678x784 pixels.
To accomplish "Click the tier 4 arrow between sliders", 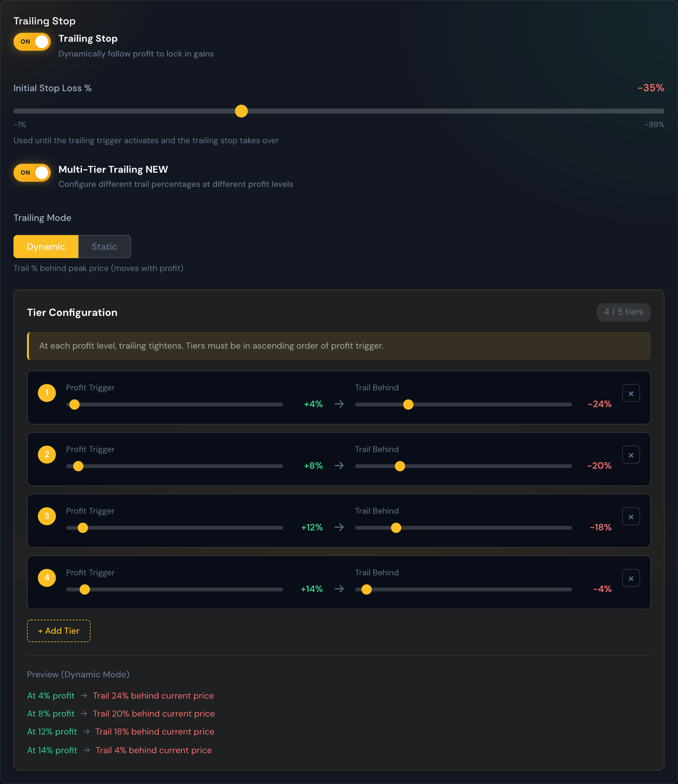I will pyautogui.click(x=339, y=589).
